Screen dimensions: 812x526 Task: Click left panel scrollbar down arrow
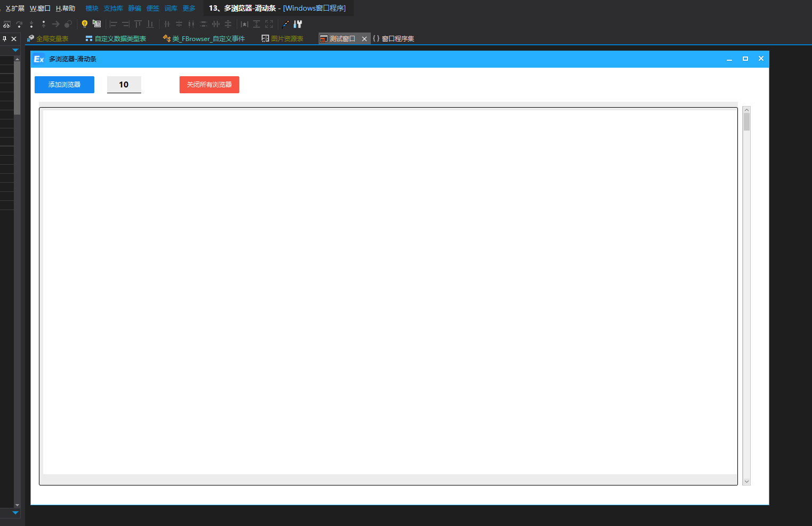coord(17,505)
